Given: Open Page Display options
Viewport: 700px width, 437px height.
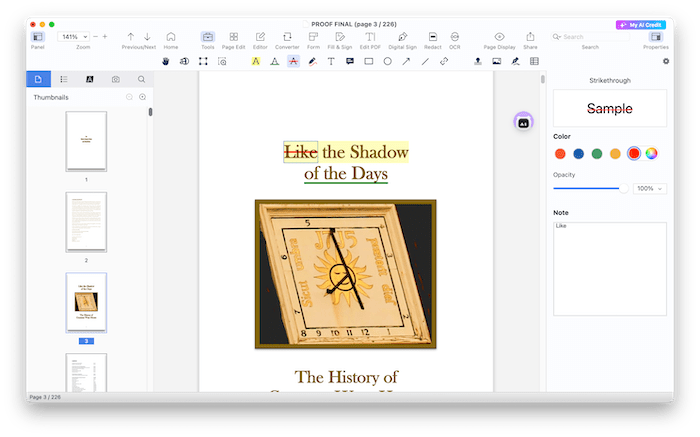Looking at the screenshot, I should 500,40.
